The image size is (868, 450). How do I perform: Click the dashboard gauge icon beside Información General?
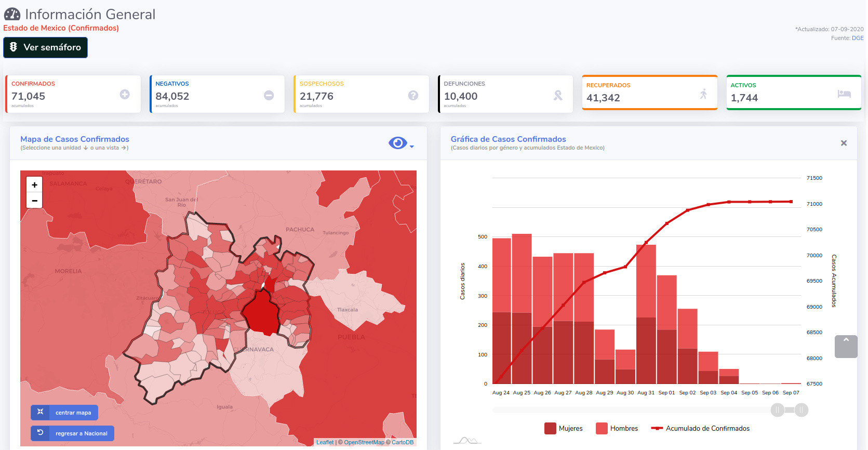tap(12, 14)
